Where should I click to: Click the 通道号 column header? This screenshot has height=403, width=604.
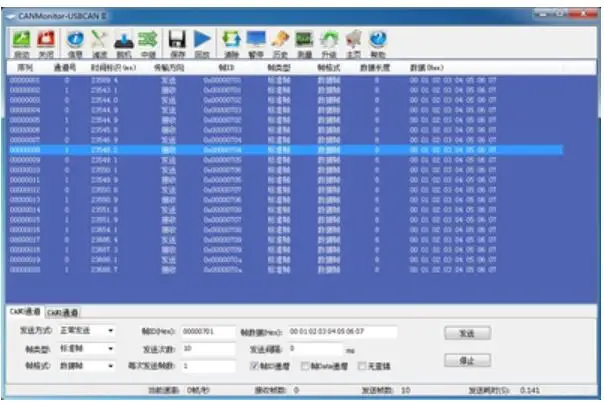(x=65, y=68)
